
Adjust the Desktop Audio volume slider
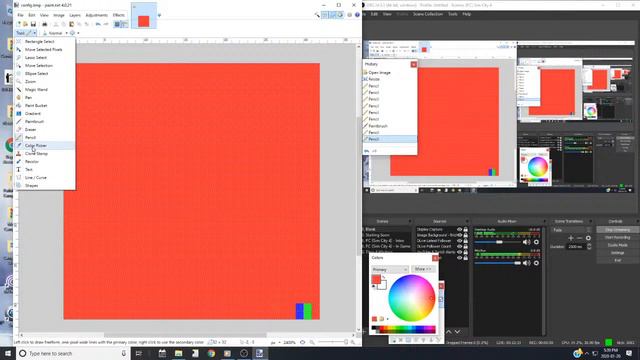click(498, 242)
